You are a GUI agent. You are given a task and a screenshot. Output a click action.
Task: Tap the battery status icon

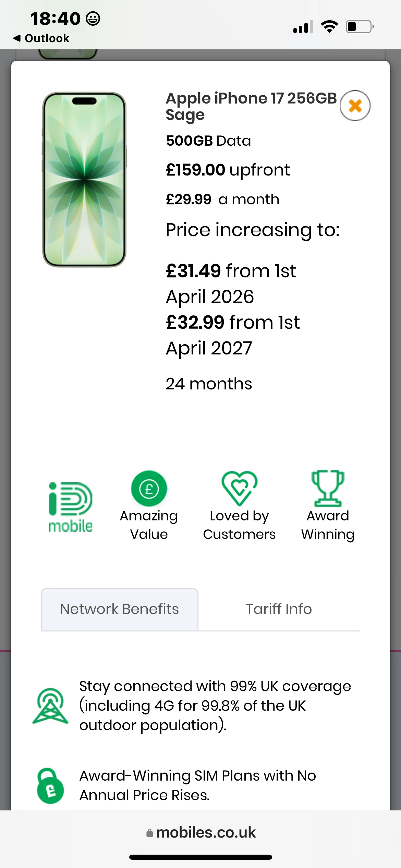[360, 26]
